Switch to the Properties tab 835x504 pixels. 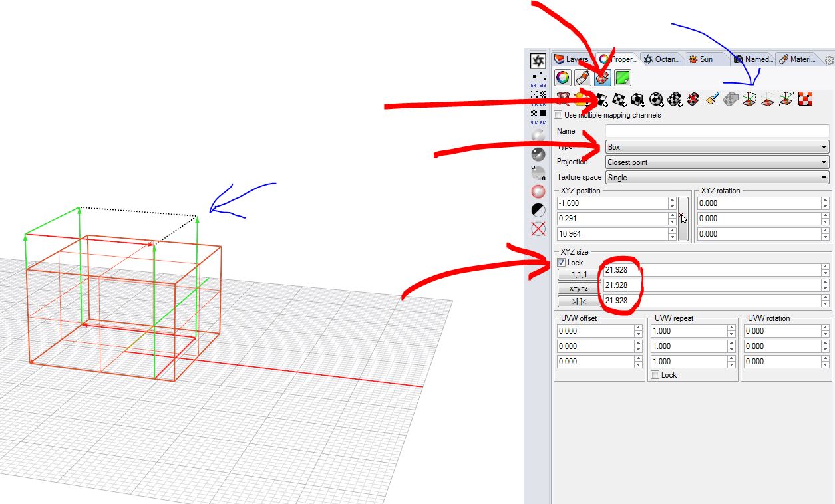tap(617, 59)
